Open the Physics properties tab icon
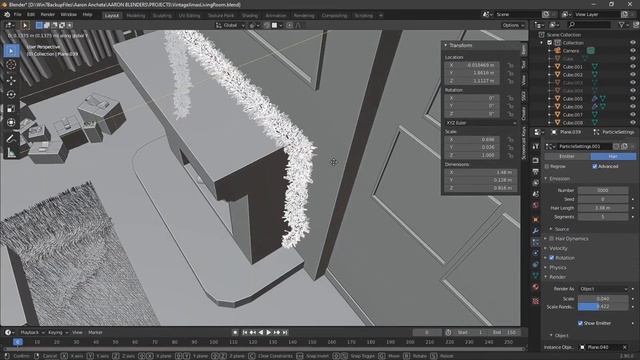 pyautogui.click(x=536, y=253)
